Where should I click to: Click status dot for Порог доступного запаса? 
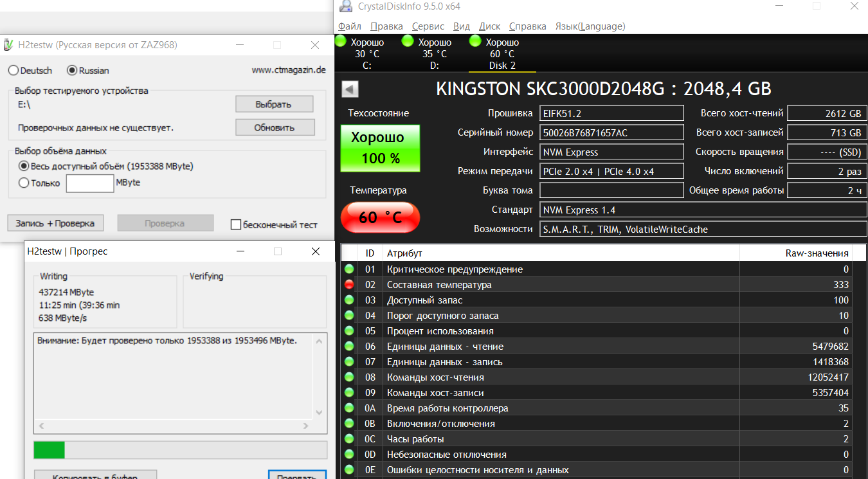pos(349,316)
